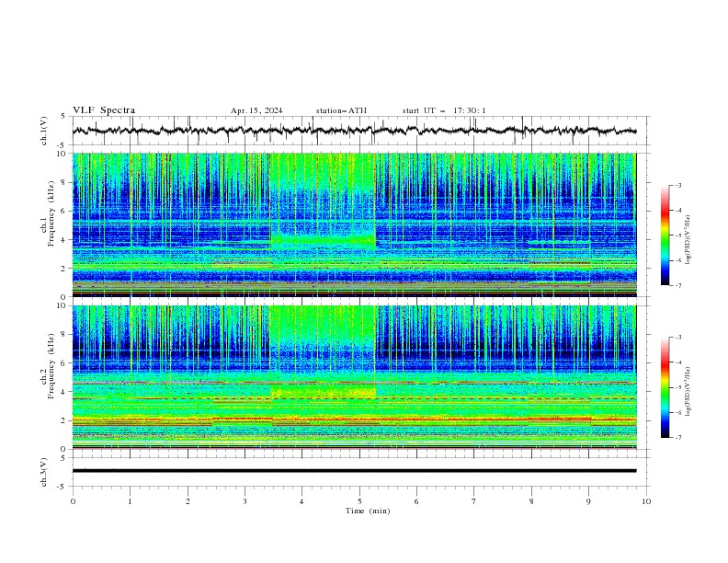Click the date 'Apr. 15, 2024'
Image resolution: width=728 pixels, height=563 pixels.
256,110
